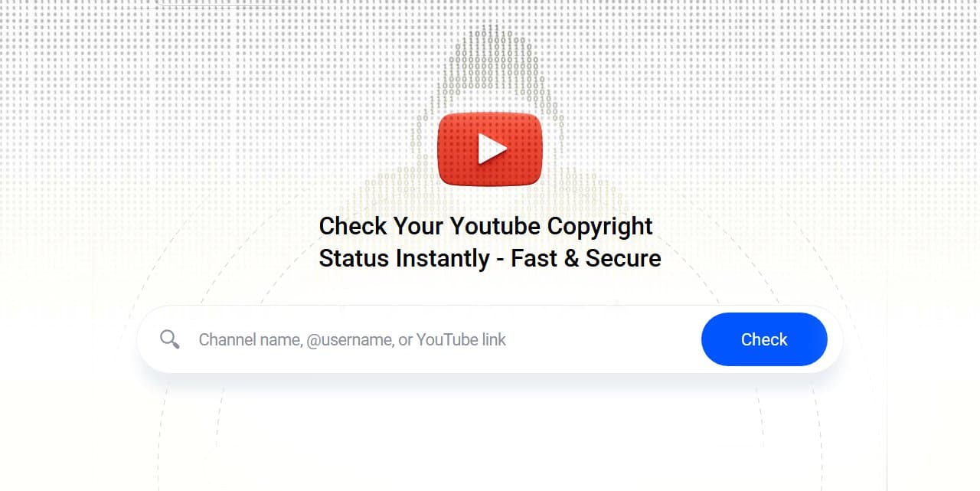
Task: Click the placeholder text "YouTube link"
Action: pyautogui.click(x=461, y=339)
